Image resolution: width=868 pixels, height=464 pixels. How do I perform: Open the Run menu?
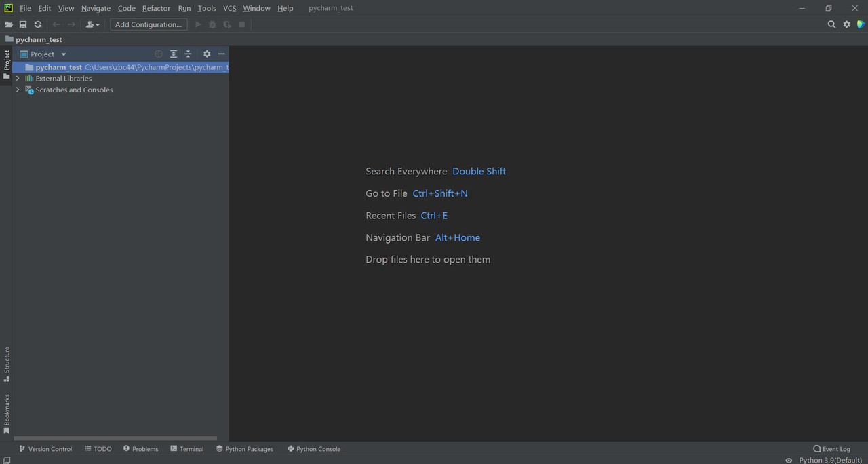tap(184, 8)
